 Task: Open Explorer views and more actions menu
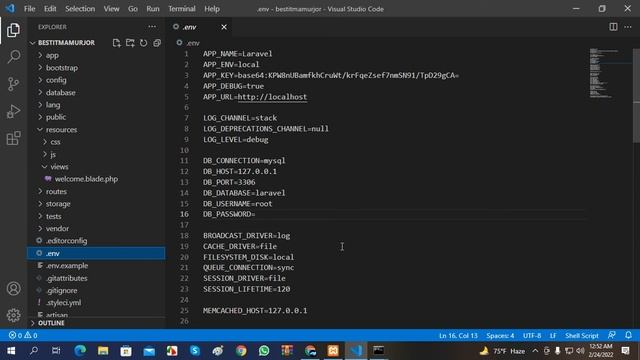pyautogui.click(x=152, y=27)
